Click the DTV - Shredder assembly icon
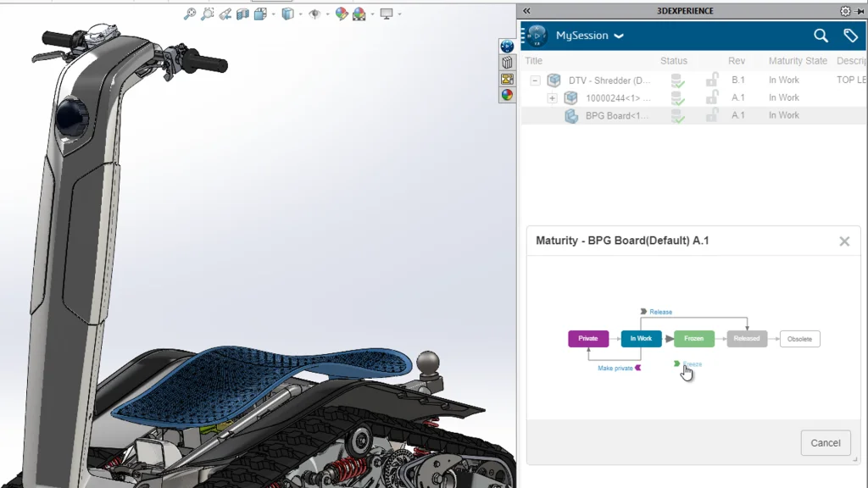This screenshot has width=868, height=488. [554, 80]
